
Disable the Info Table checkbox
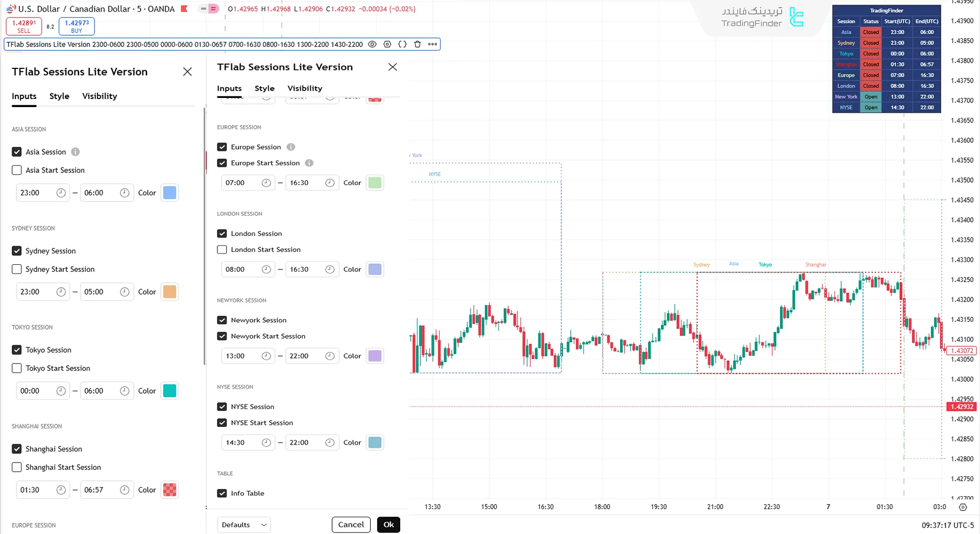tap(222, 493)
